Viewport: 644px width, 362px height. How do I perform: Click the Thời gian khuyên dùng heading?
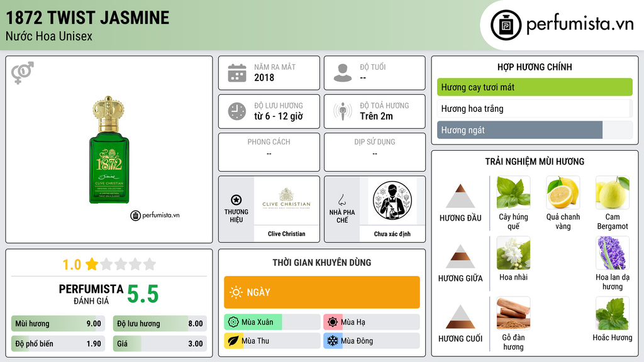pyautogui.click(x=321, y=262)
